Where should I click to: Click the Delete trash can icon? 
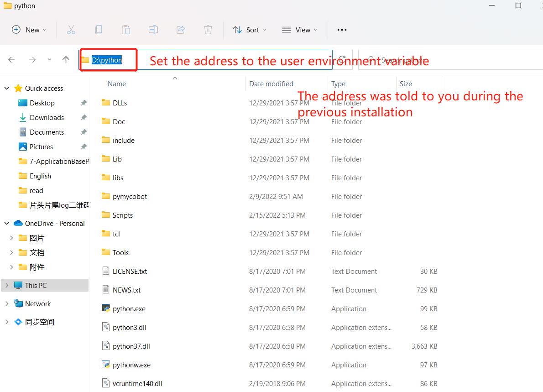point(208,30)
